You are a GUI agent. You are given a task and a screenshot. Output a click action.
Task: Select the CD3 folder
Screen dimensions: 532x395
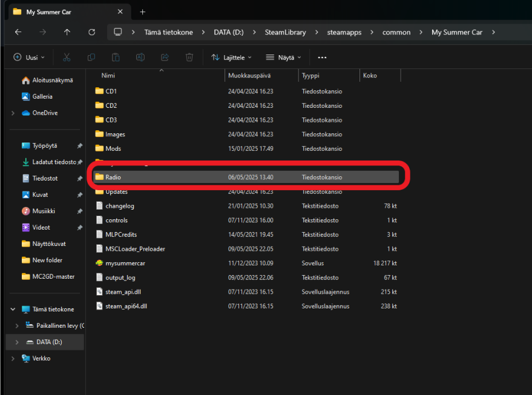[x=246, y=120]
